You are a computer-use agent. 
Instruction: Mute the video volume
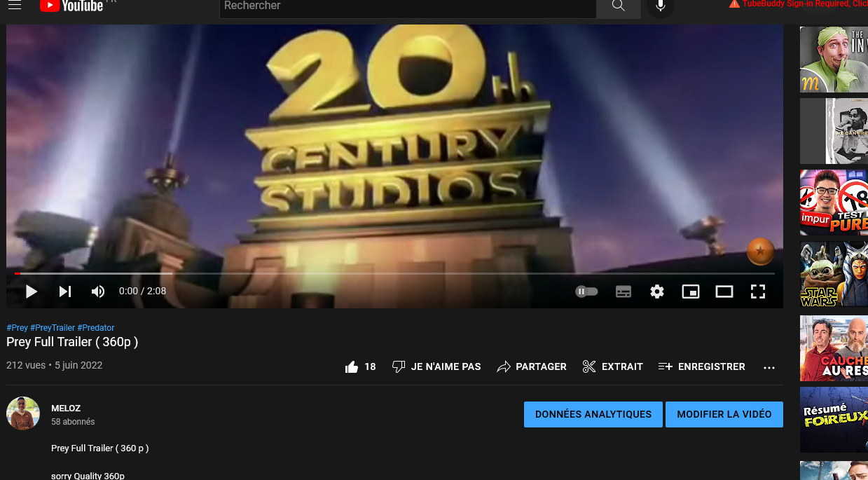click(98, 292)
